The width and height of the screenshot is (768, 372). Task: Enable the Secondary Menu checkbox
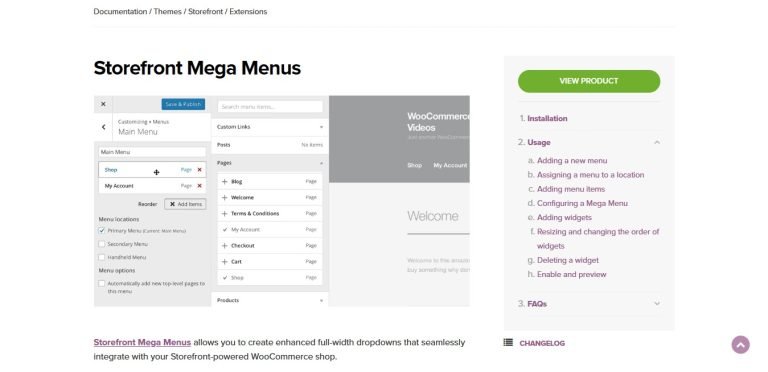pyautogui.click(x=102, y=244)
